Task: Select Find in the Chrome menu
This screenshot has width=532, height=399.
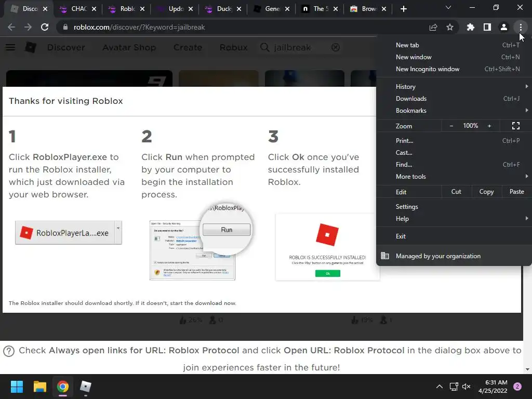Action: coord(454,165)
